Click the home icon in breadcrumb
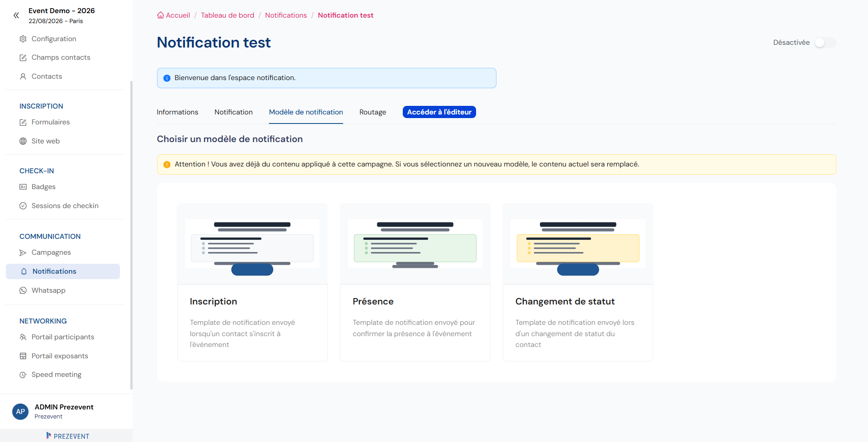This screenshot has width=868, height=442. (161, 15)
